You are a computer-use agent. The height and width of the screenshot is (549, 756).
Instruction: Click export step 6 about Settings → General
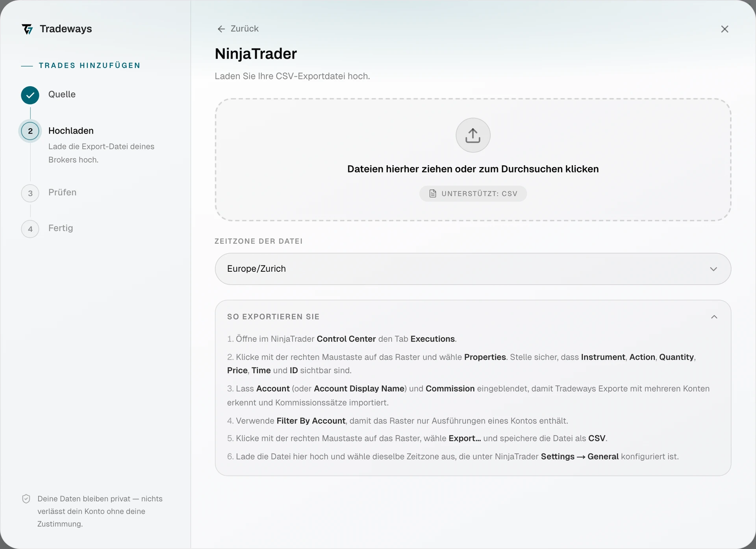click(x=453, y=457)
